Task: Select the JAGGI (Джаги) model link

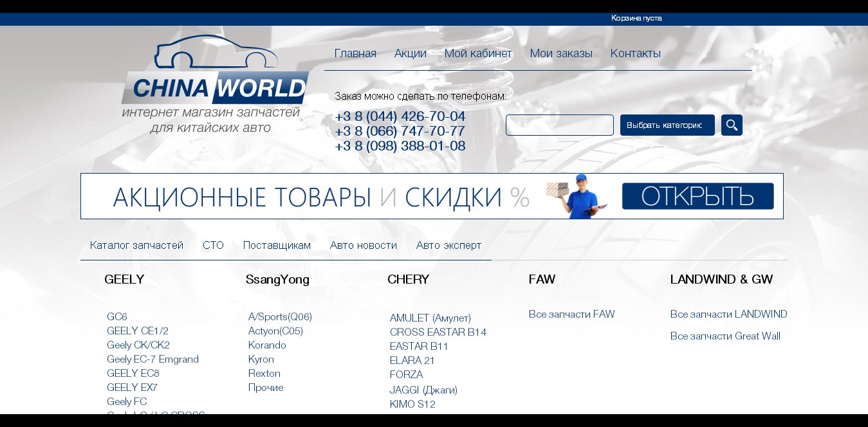Action: click(x=423, y=390)
